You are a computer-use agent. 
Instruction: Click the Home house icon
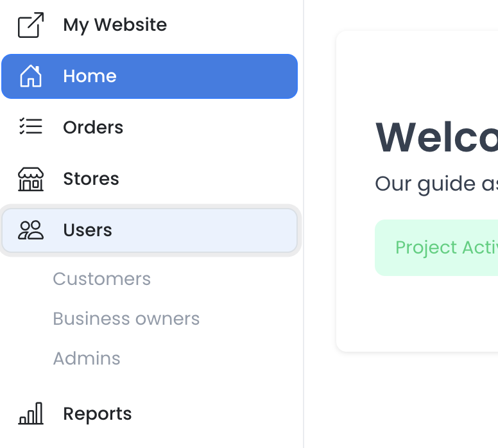[31, 76]
